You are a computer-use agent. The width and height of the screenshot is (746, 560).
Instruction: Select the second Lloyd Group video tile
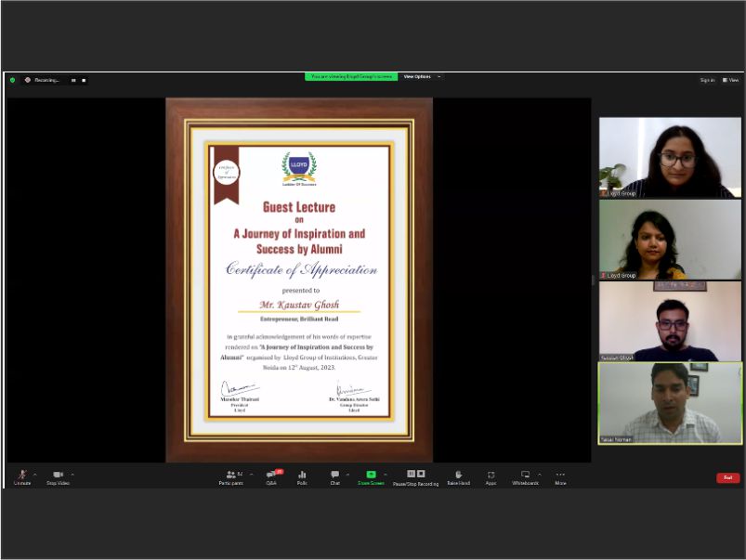point(670,240)
